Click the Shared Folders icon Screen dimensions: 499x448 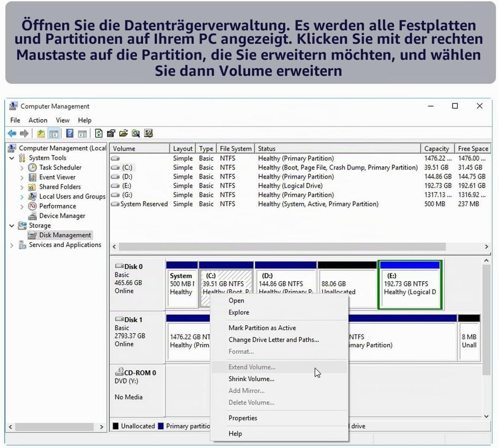click(x=32, y=187)
